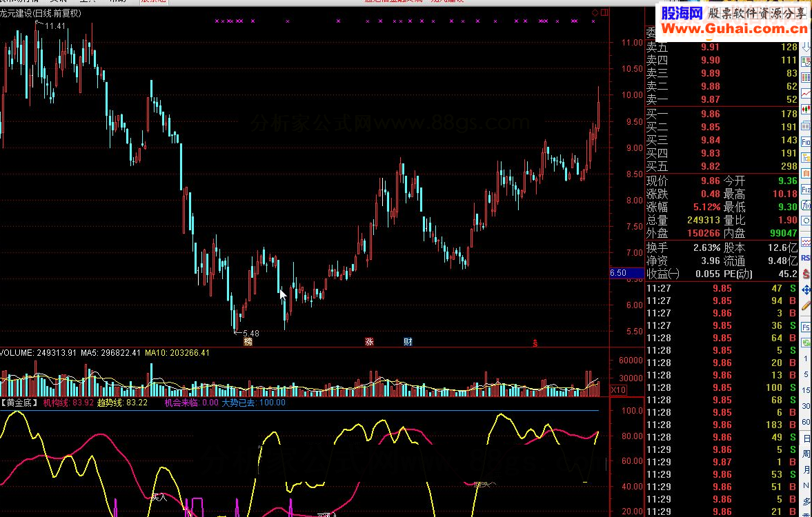Select the intraday line chart icon
Viewport: 812px width, 517px height.
coord(806,94)
